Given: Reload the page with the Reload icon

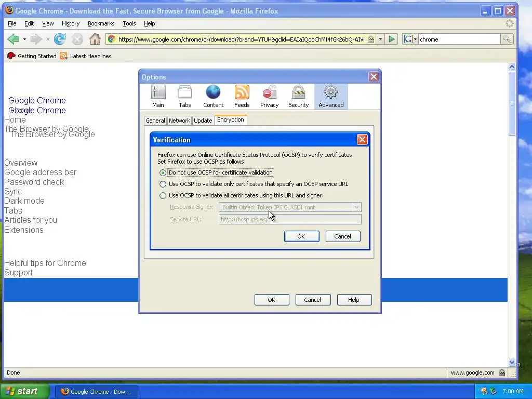Looking at the screenshot, I should [60, 39].
